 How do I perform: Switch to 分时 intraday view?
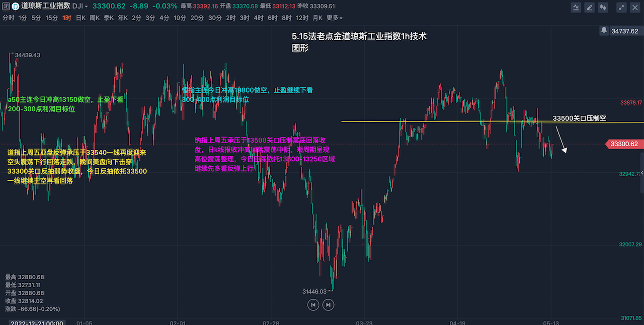[9, 18]
